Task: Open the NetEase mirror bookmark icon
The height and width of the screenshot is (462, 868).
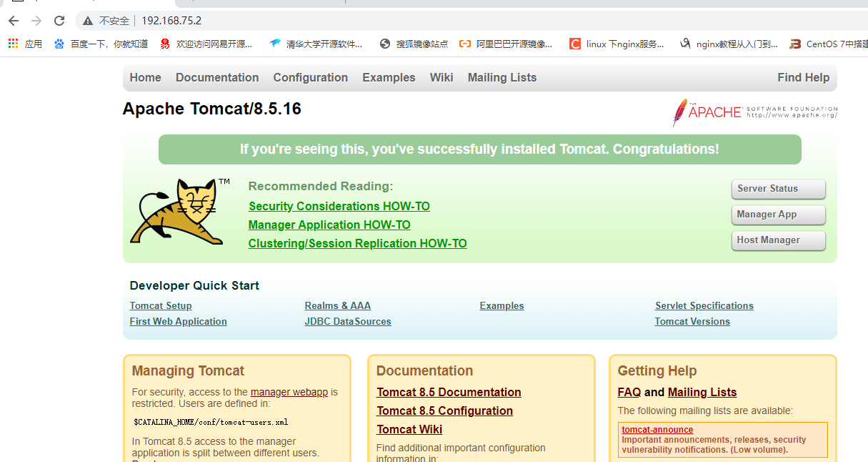Action: click(x=166, y=44)
